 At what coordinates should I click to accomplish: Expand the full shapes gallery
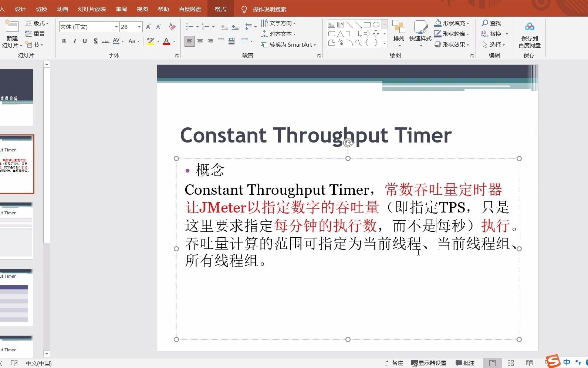click(x=385, y=43)
